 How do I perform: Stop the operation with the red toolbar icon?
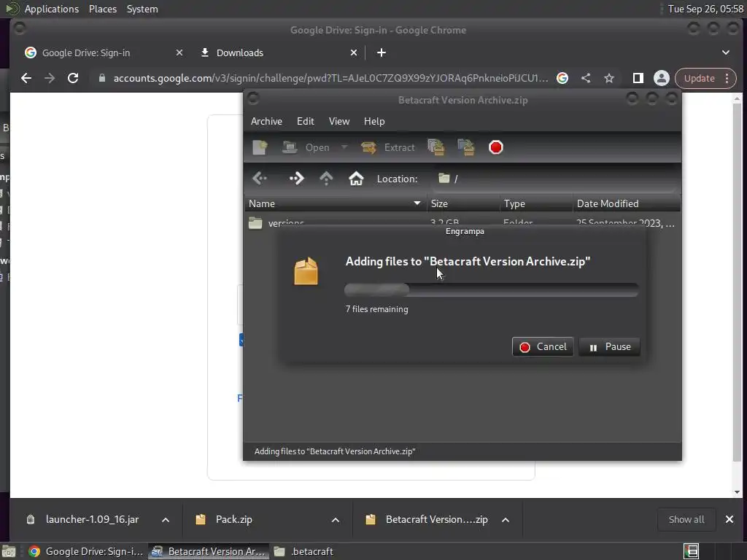(x=495, y=147)
